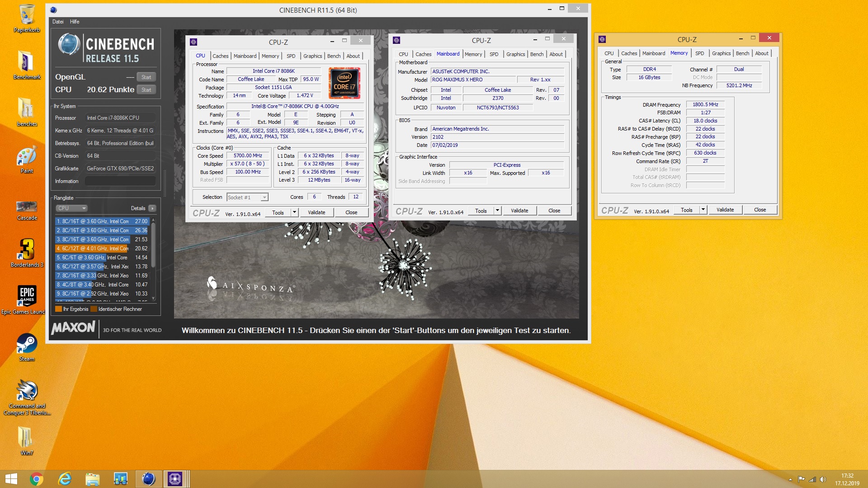Click the Information input field
The height and width of the screenshot is (488, 868).
pos(120,181)
